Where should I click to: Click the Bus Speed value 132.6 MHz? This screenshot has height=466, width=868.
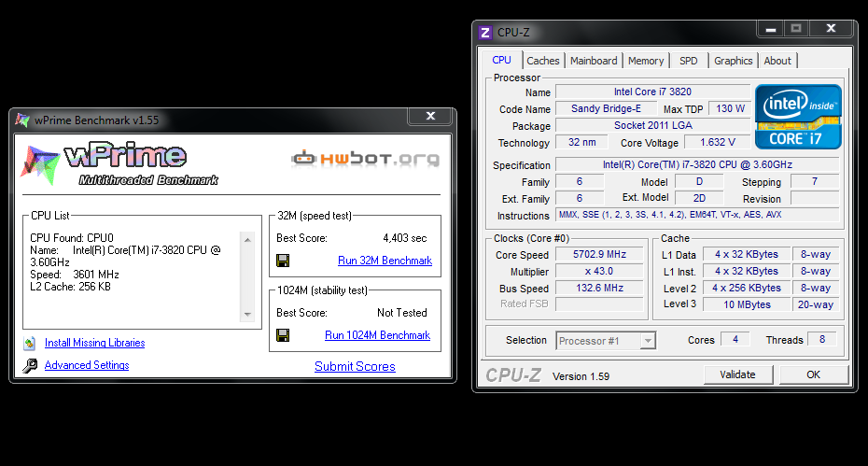(599, 289)
